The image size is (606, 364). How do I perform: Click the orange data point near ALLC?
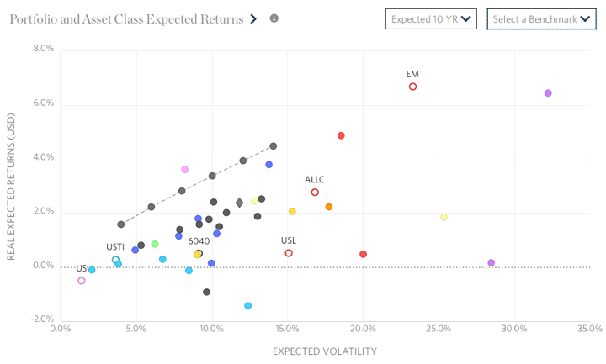click(x=328, y=207)
